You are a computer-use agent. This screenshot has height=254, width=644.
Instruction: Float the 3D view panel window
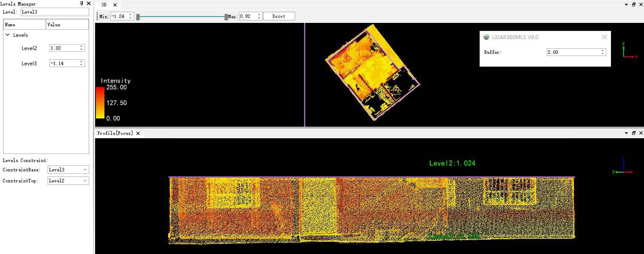tap(633, 5)
